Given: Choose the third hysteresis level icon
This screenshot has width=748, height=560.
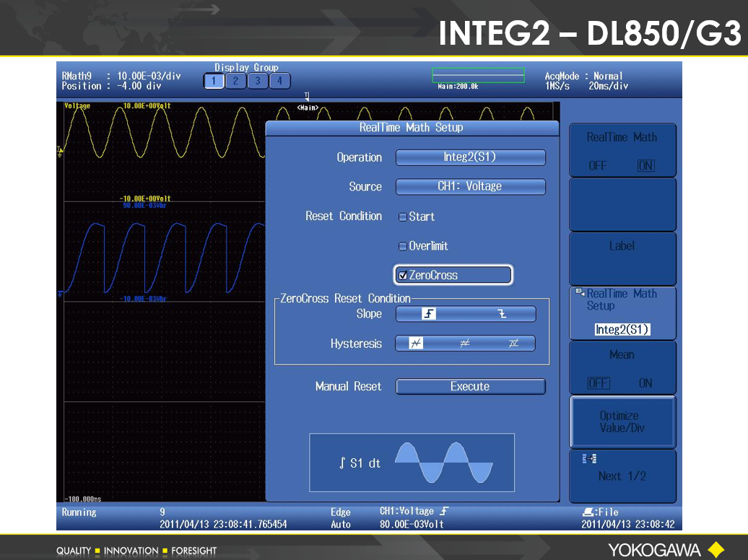Looking at the screenshot, I should click(513, 344).
